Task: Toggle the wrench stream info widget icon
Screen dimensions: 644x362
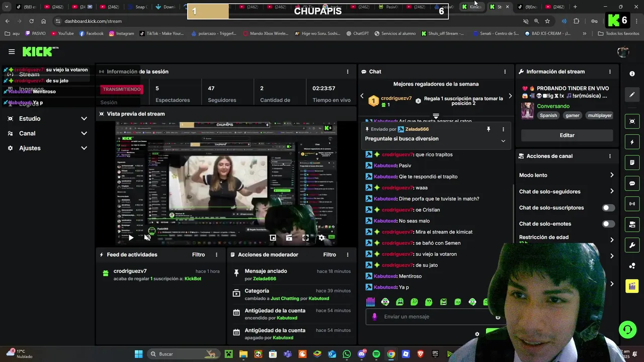Action: 632,245
